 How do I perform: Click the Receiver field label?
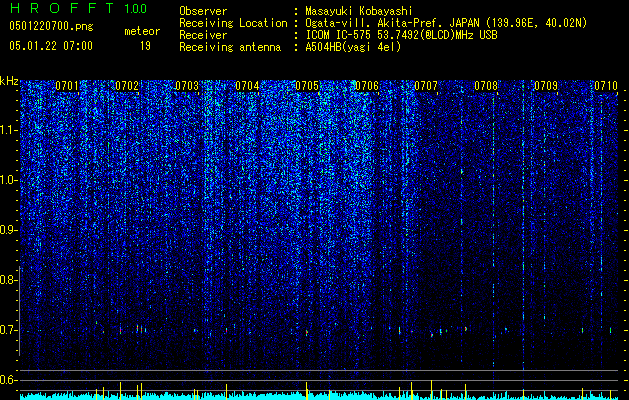[x=203, y=35]
